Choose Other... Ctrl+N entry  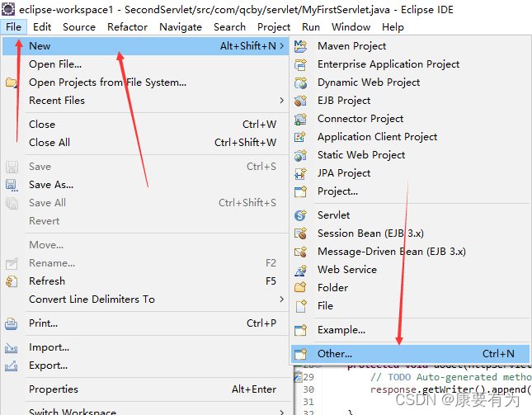click(x=411, y=354)
